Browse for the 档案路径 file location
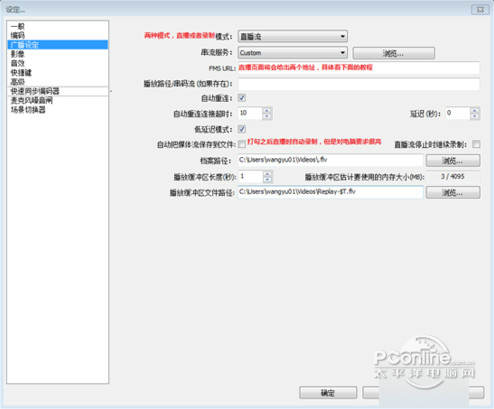Image resolution: width=494 pixels, height=409 pixels. (x=453, y=160)
